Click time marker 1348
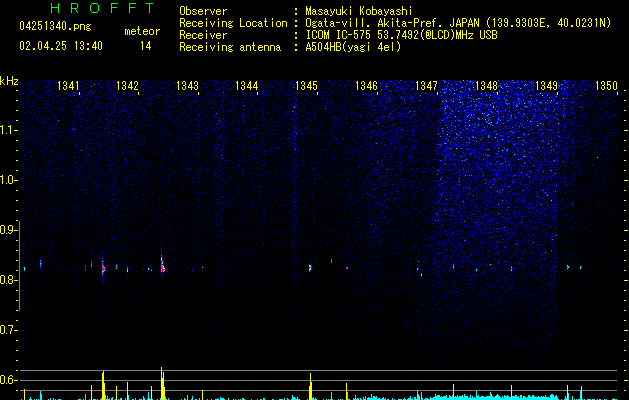 tap(486, 86)
